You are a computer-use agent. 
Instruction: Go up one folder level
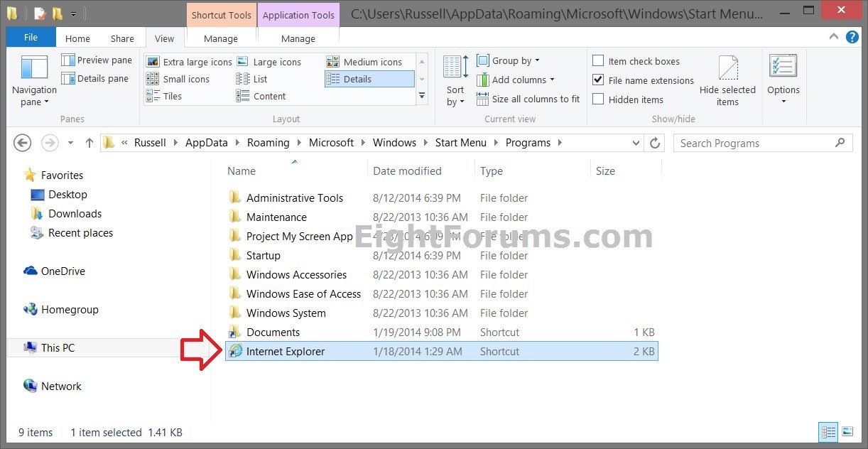89,143
